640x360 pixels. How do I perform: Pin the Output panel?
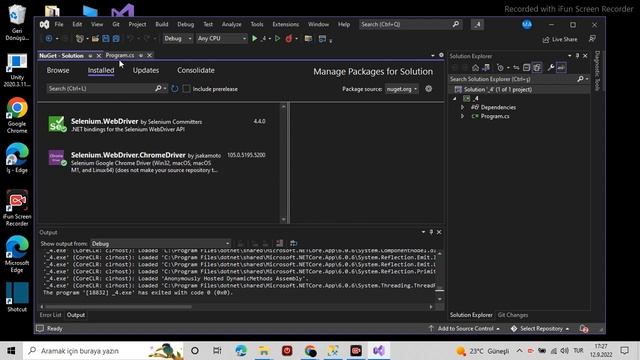click(x=431, y=232)
